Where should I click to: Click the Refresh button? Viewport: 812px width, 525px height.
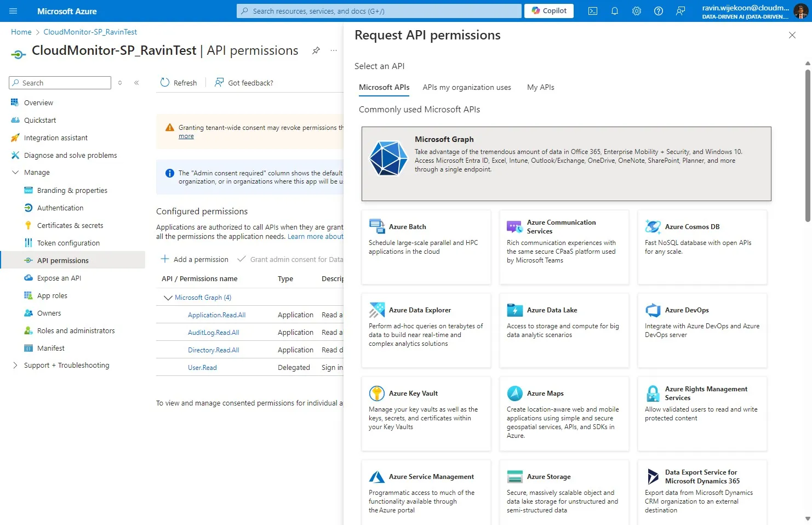178,83
